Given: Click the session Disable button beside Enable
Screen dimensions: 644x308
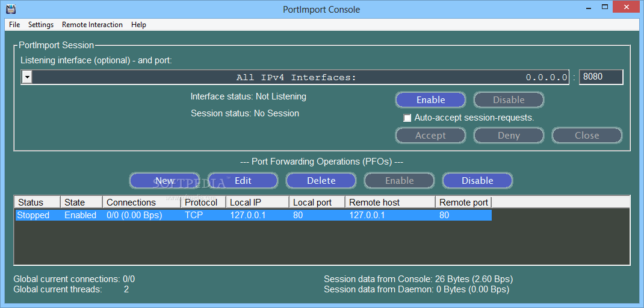Looking at the screenshot, I should coord(509,100).
